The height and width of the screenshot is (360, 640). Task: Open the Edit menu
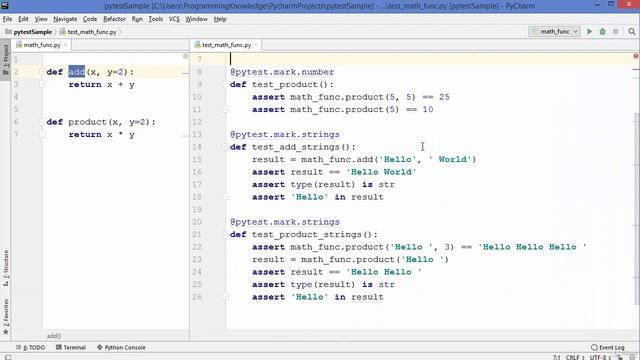[23, 19]
